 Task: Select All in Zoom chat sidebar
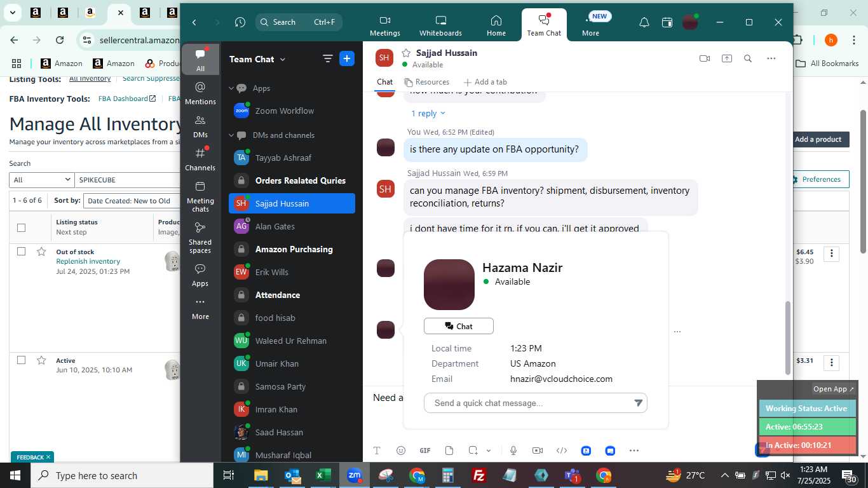point(200,60)
